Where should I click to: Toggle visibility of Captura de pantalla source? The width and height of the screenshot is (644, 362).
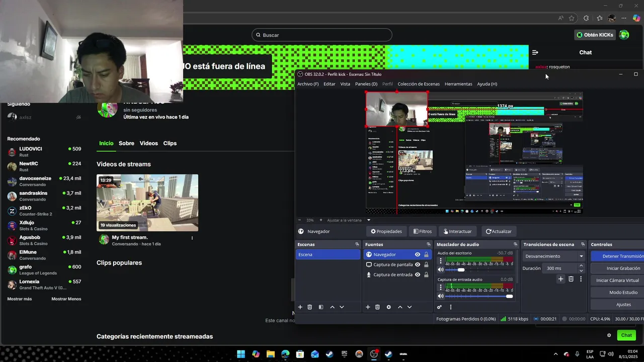(x=418, y=265)
